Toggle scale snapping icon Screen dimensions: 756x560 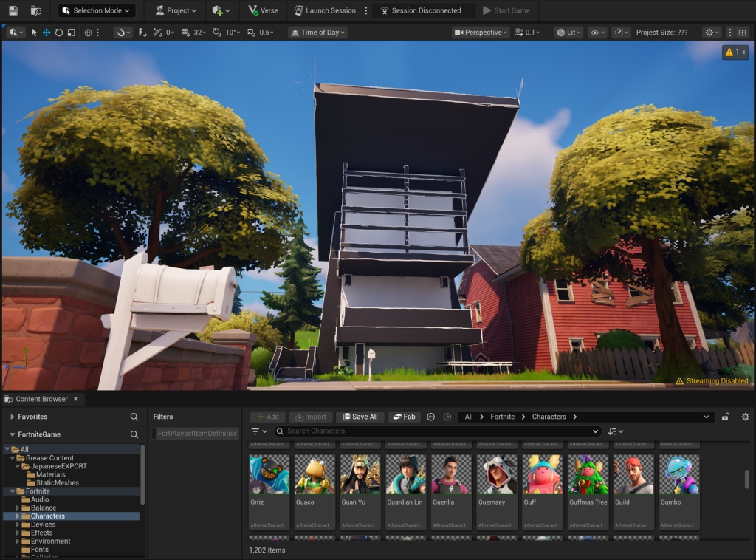pos(251,33)
